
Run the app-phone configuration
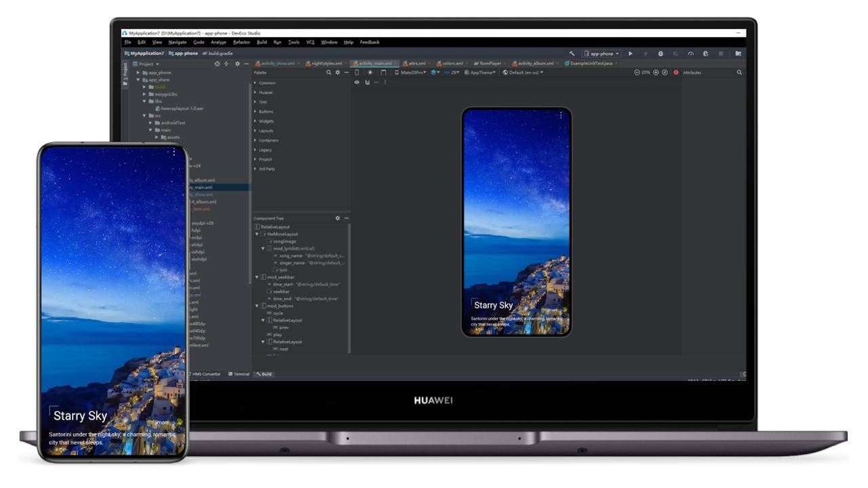(x=630, y=54)
